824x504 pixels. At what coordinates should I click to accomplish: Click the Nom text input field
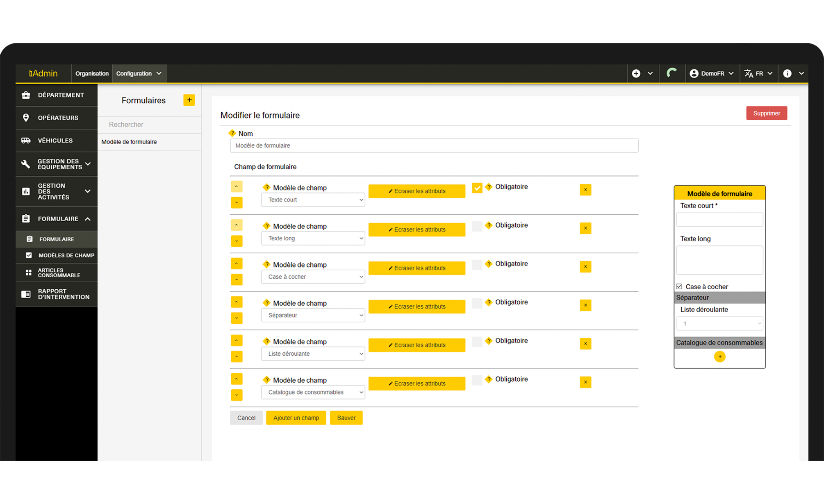click(434, 145)
